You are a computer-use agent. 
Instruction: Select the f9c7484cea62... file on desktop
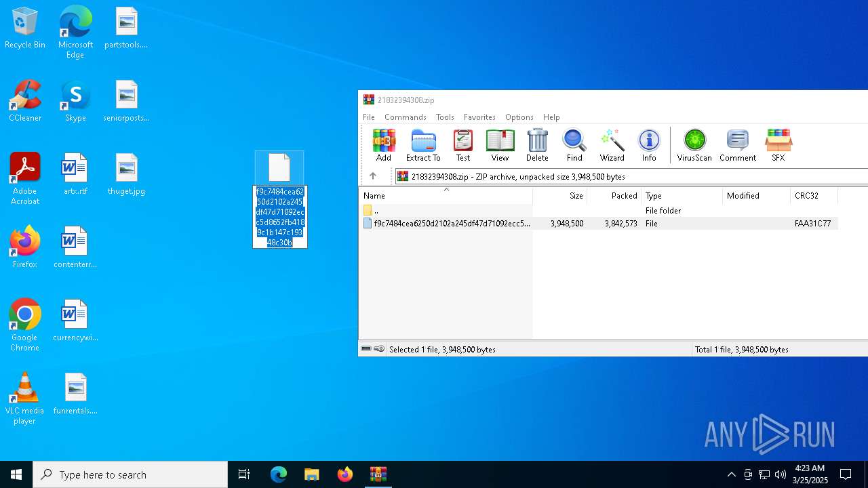[279, 199]
